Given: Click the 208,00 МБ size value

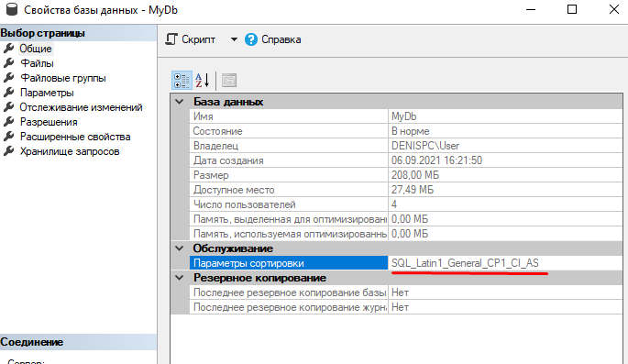Looking at the screenshot, I should coord(415,175).
